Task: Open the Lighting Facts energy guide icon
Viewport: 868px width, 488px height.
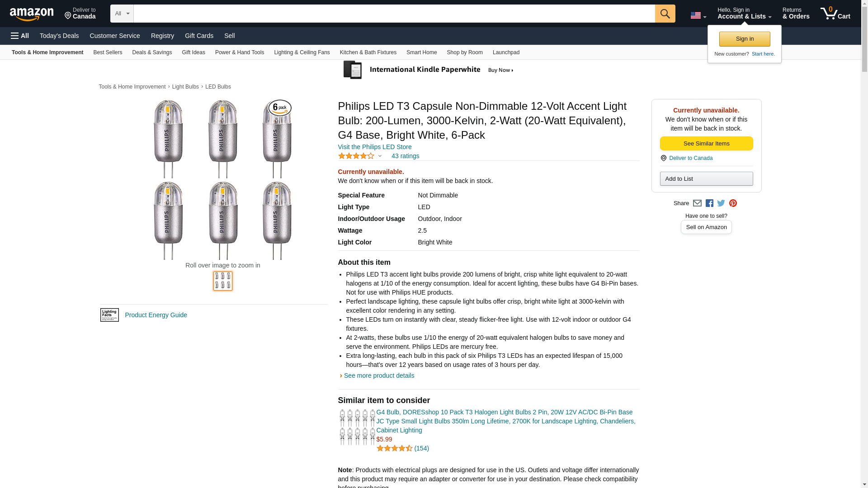Action: [109, 315]
